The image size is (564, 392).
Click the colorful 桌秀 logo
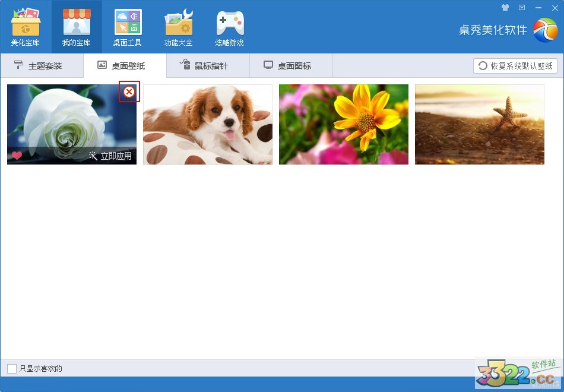click(544, 30)
